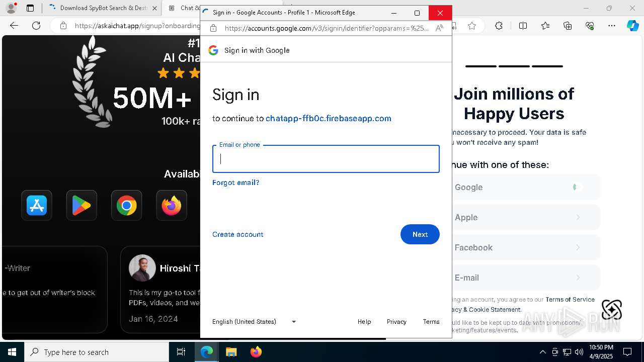Open notification center in taskbar
The width and height of the screenshot is (644, 362).
tap(627, 352)
